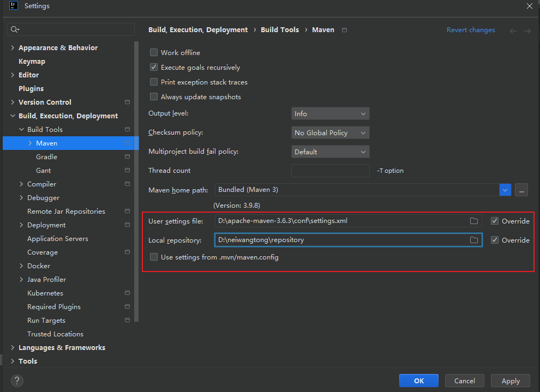Enable Work offline checkbox
This screenshot has width=540, height=392.
tap(154, 52)
